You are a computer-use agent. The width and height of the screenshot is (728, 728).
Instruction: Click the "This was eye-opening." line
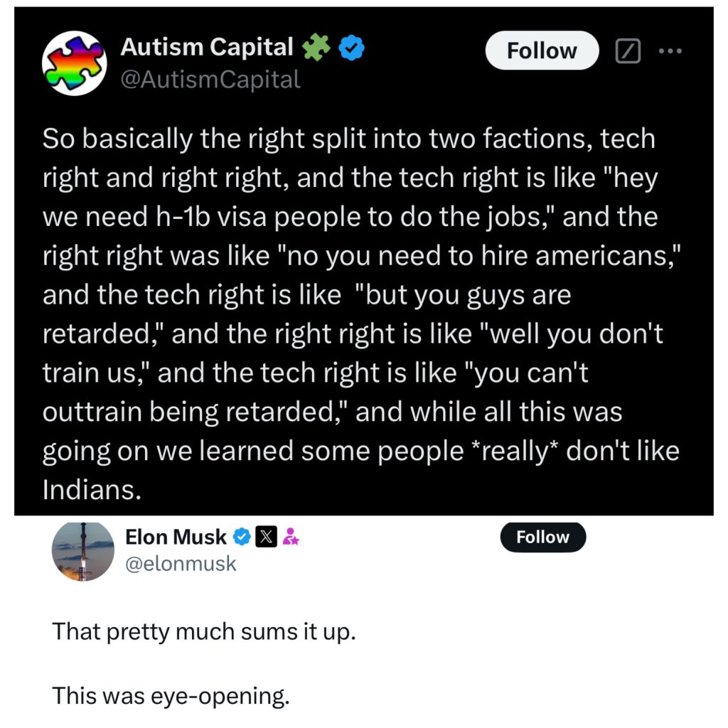[x=171, y=696]
